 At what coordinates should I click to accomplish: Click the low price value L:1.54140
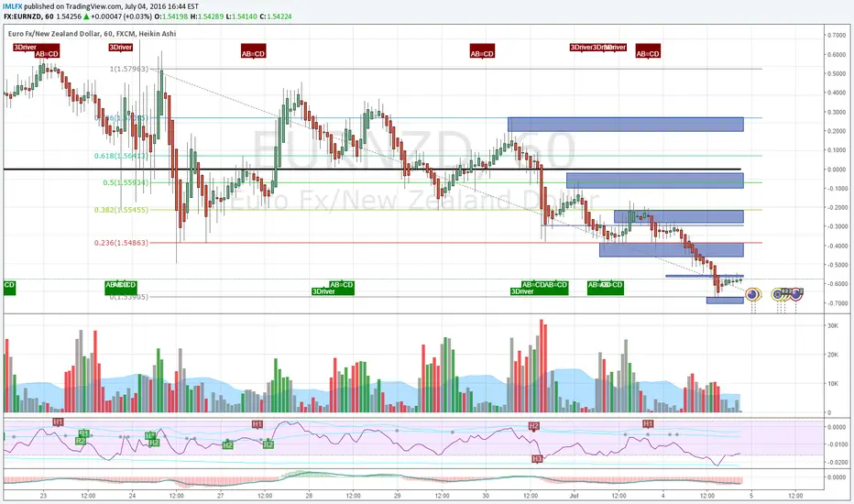241,16
